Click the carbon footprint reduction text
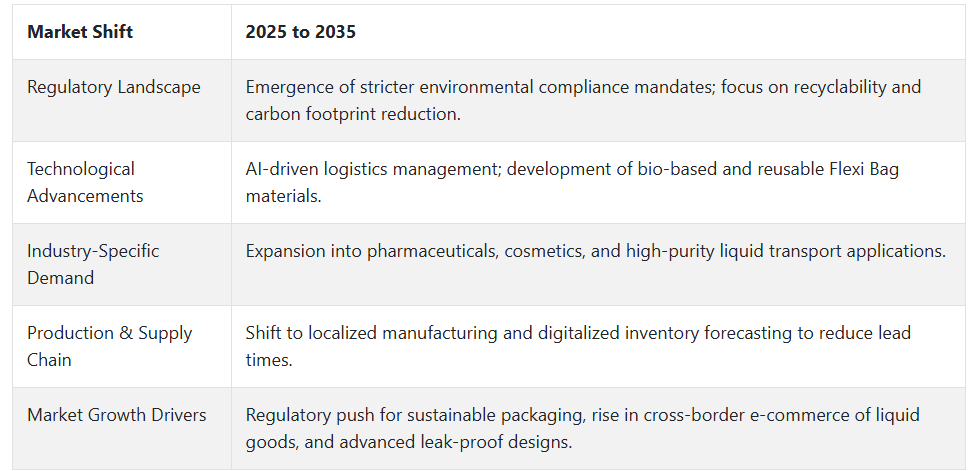 [x=353, y=114]
